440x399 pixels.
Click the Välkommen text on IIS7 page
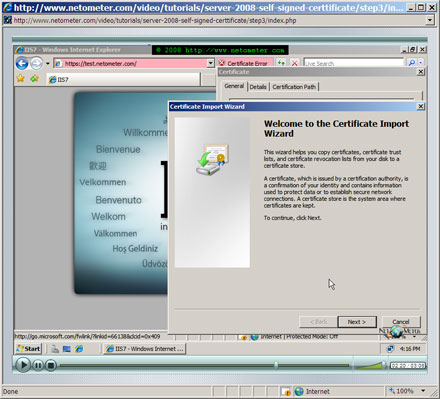pos(115,233)
